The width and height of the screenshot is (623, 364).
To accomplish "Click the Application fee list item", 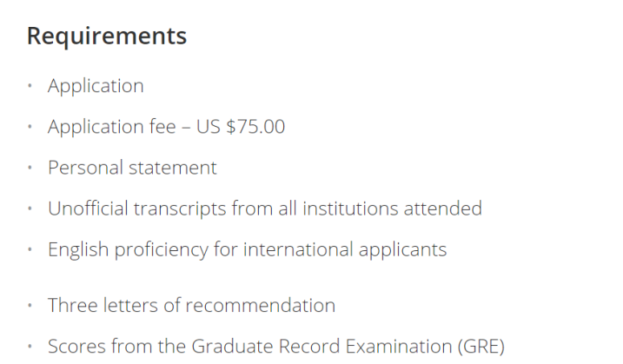I will pos(166,127).
